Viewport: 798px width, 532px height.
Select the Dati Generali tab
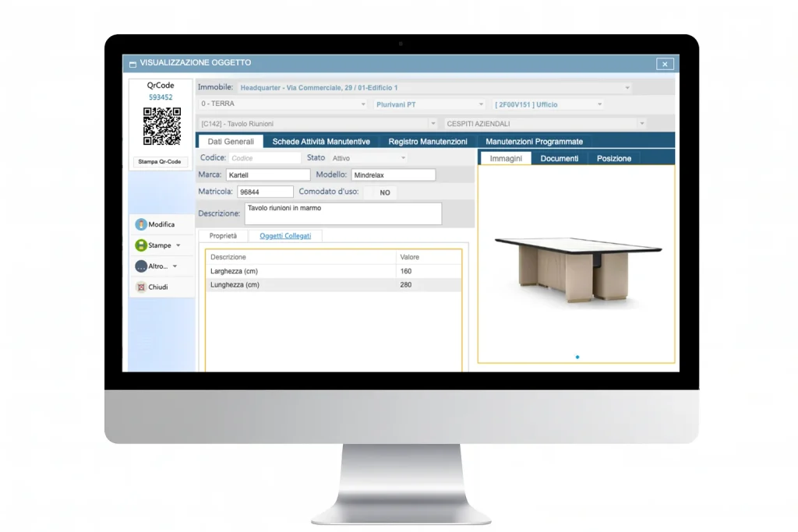(x=231, y=142)
